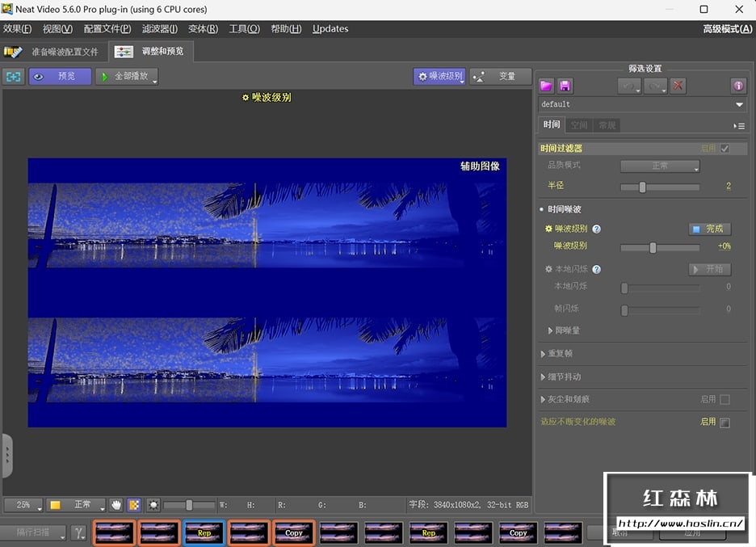
Task: Select the hand pan tool
Action: click(116, 505)
